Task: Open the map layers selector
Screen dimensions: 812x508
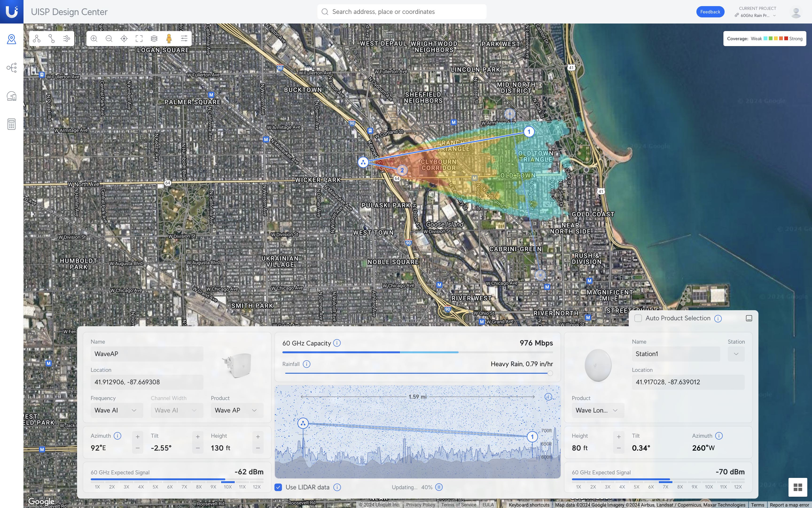Action: click(x=154, y=39)
